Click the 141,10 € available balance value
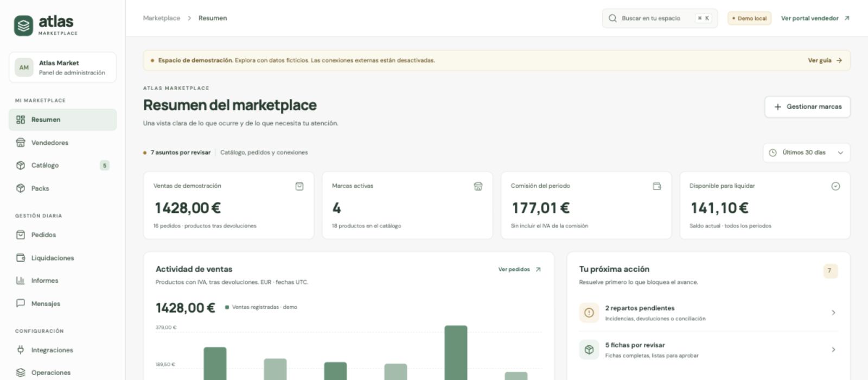This screenshot has width=868, height=380. point(719,208)
